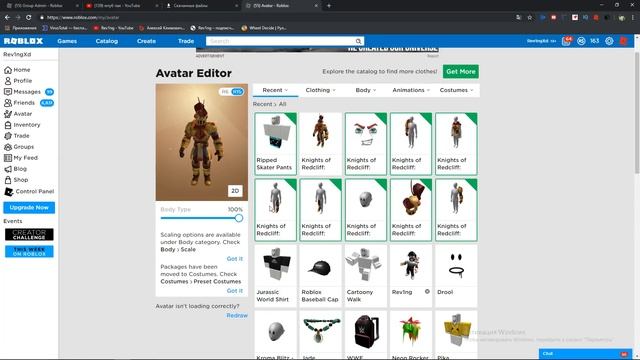Click the All breadcrumb label
This screenshot has height=360, width=640.
(x=282, y=104)
